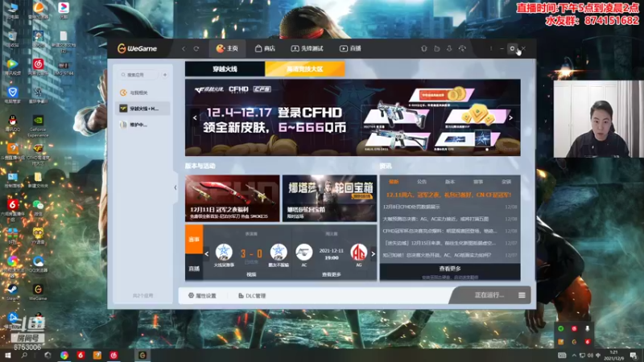Click the taskbar search icon
This screenshot has width=644, height=362.
point(24,355)
